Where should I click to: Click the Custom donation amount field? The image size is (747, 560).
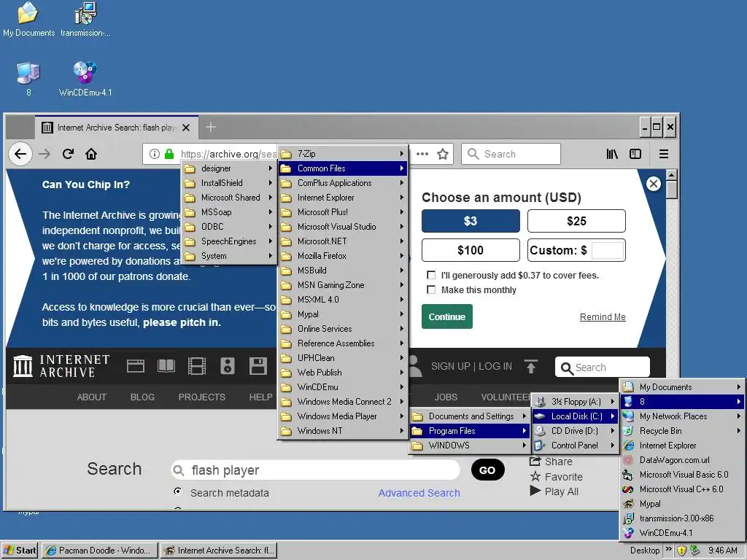point(608,251)
